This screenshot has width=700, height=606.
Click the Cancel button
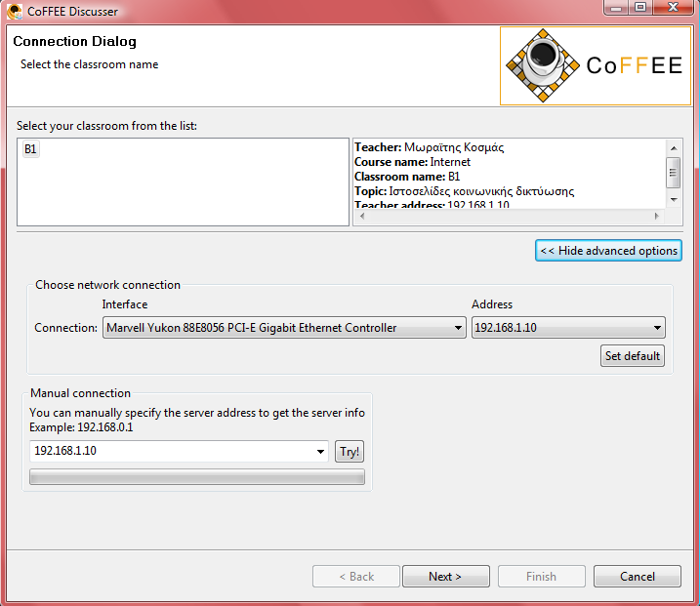click(x=638, y=577)
